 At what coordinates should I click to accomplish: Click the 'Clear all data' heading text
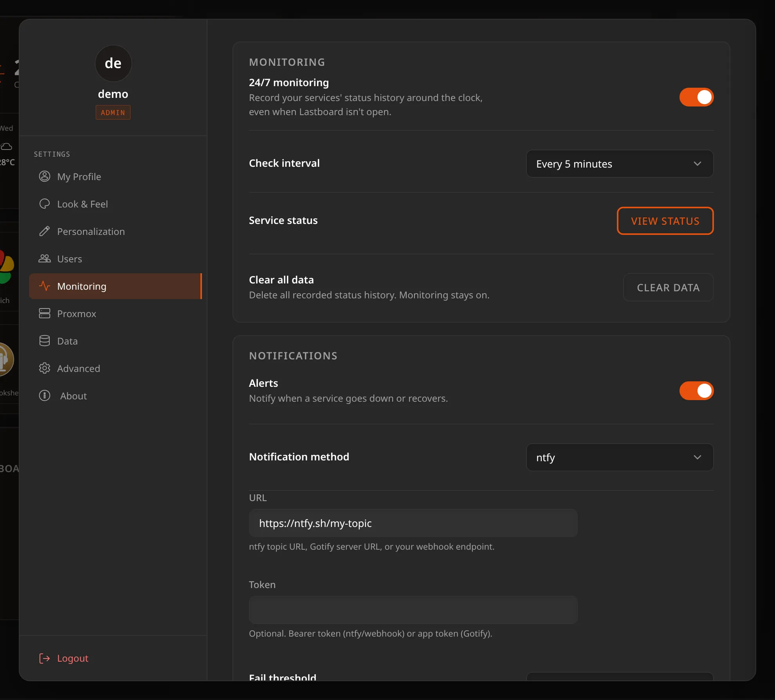tap(281, 280)
